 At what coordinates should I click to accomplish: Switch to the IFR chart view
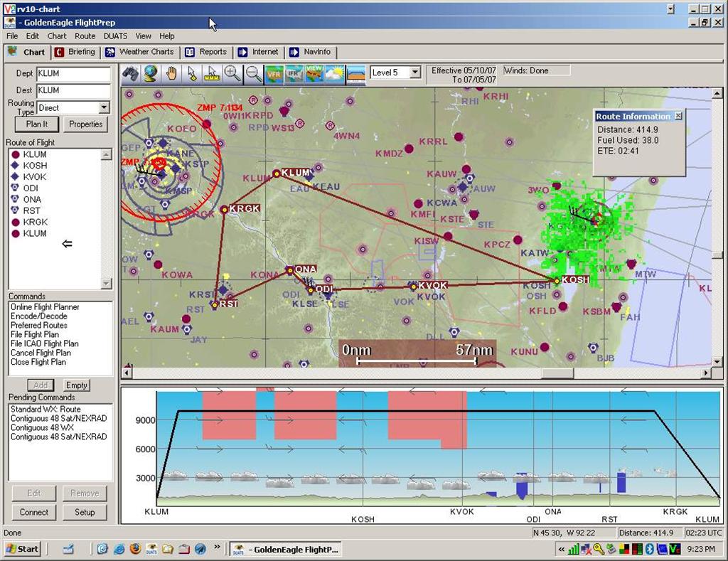tap(294, 74)
